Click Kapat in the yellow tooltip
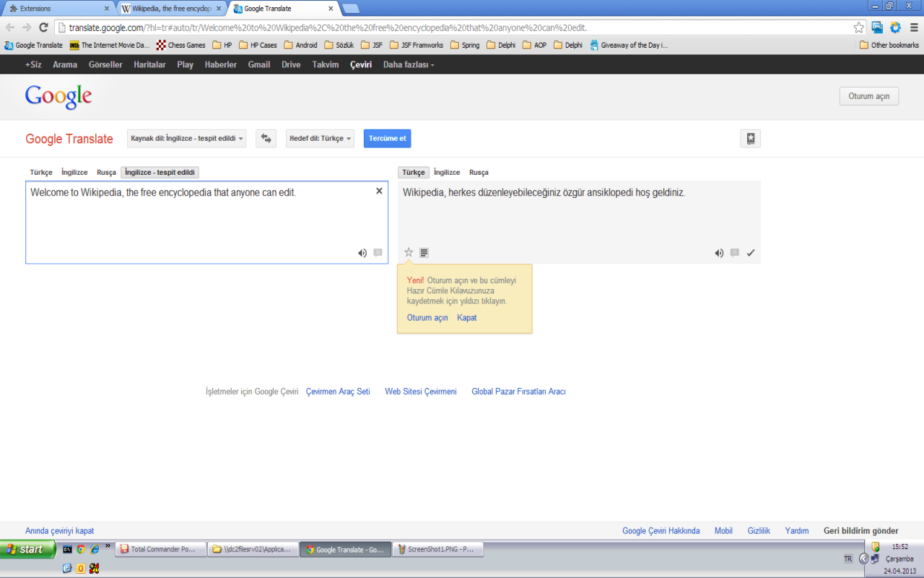 pyautogui.click(x=467, y=317)
